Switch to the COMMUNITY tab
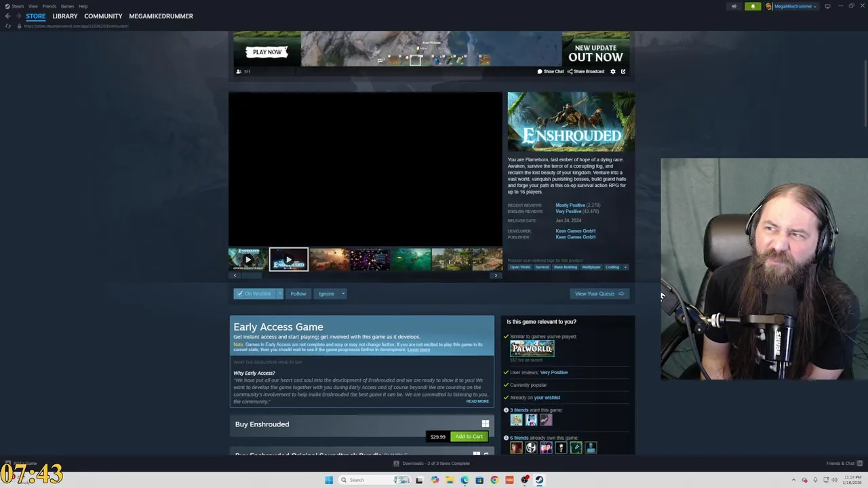 point(103,16)
